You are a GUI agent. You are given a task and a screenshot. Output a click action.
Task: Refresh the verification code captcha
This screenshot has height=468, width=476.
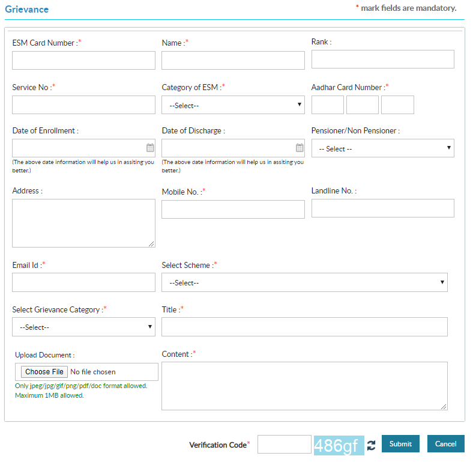[x=371, y=446]
